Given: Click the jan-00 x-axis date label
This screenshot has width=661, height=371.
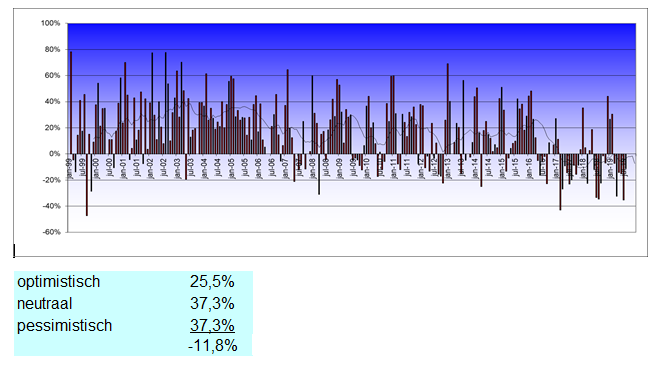Looking at the screenshot, I should [96, 169].
